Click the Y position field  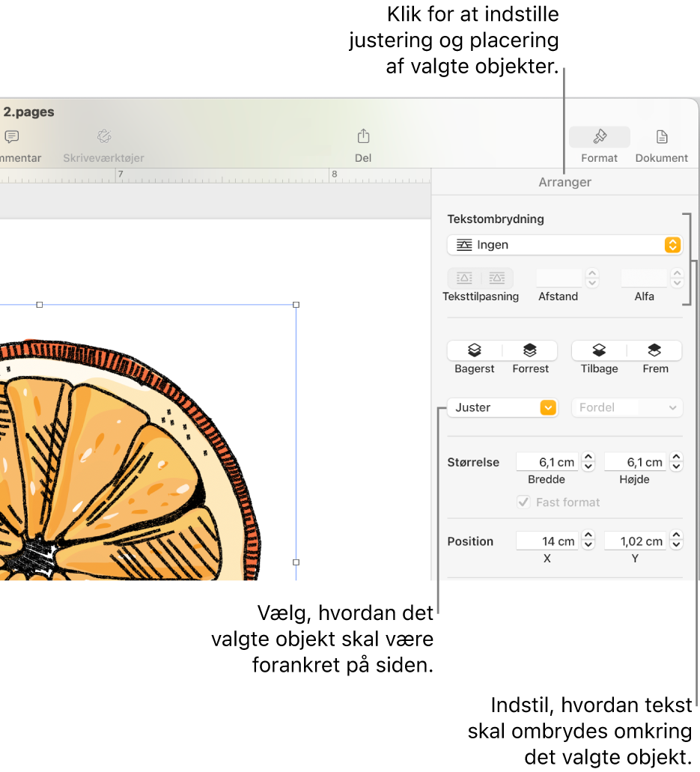click(635, 541)
